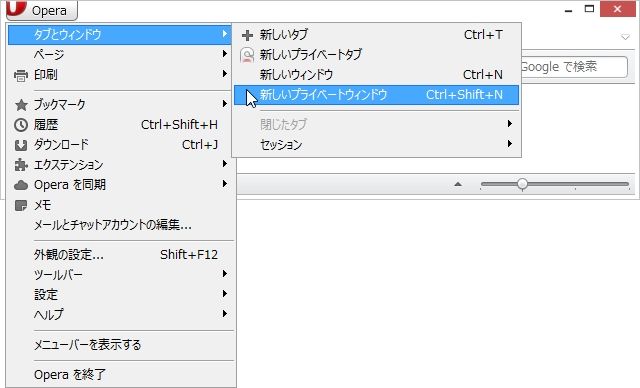The image size is (640, 388).
Task: Expand the arrow next to 設定
Action: click(224, 293)
